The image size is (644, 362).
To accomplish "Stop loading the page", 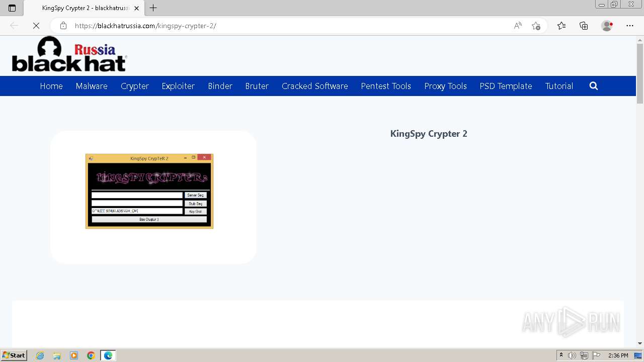I will [36, 26].
